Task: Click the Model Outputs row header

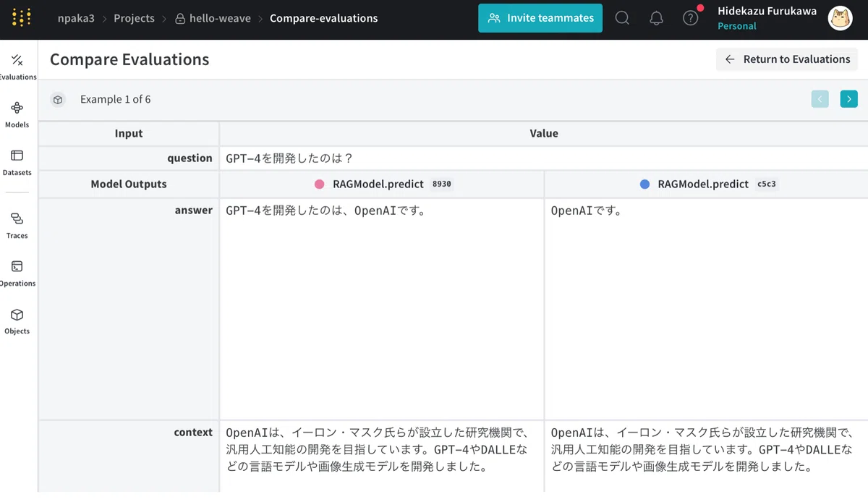Action: coord(129,184)
